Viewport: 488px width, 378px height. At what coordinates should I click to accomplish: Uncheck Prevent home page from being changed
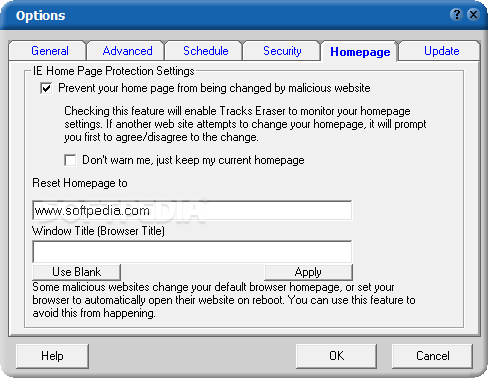46,88
